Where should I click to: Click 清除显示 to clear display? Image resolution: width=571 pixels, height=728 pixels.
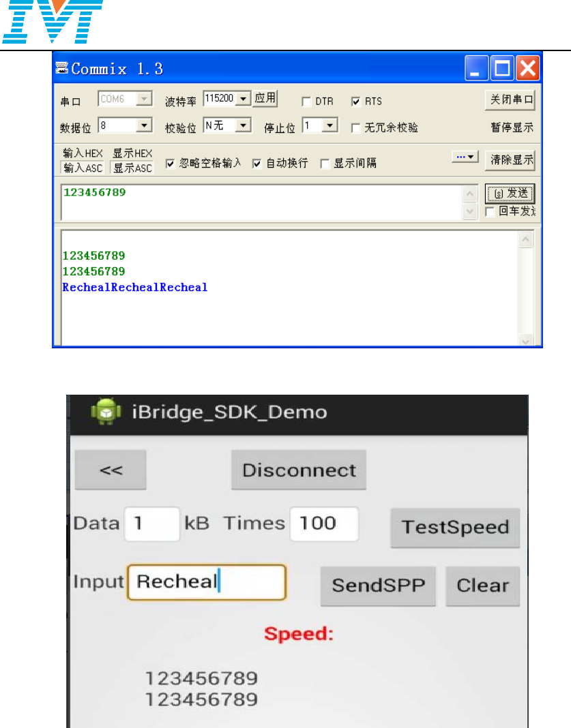pos(510,160)
